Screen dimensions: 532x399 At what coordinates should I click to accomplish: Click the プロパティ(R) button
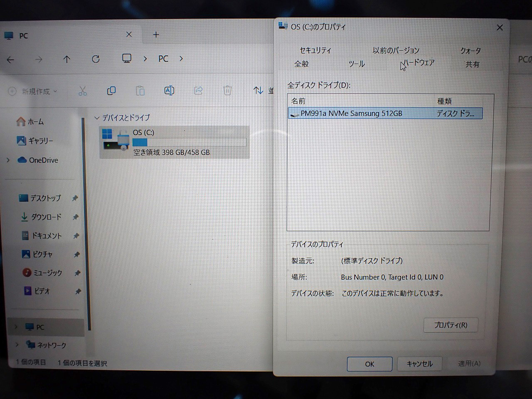click(451, 325)
